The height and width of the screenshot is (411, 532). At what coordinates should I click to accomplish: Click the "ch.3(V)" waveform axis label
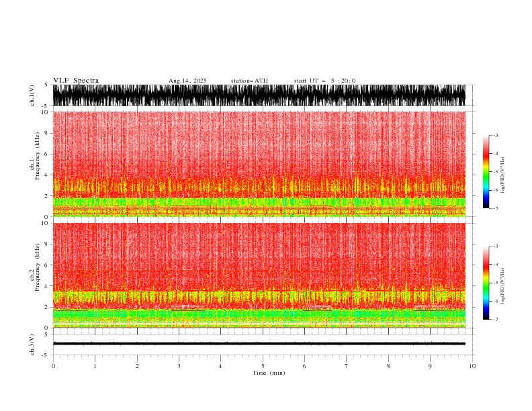click(32, 345)
